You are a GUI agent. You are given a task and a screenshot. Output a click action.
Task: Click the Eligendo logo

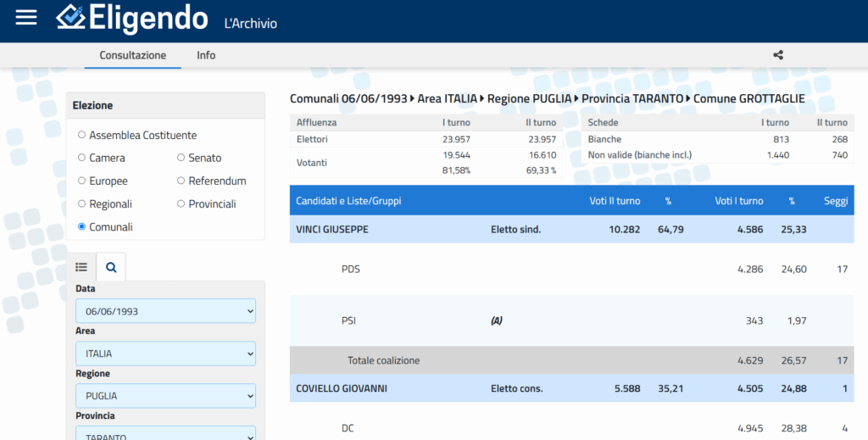[131, 19]
